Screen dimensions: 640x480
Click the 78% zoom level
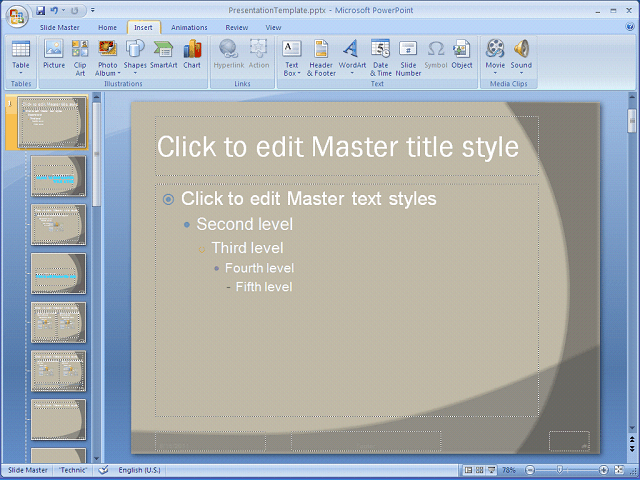point(509,470)
